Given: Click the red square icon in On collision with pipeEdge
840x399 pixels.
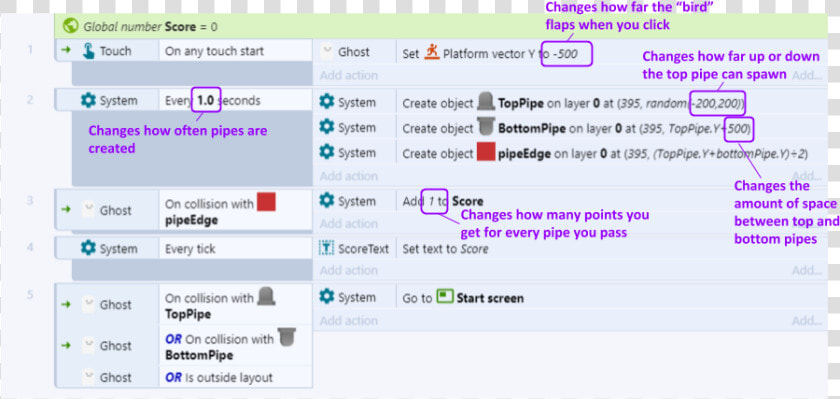Looking at the screenshot, I should click(266, 202).
